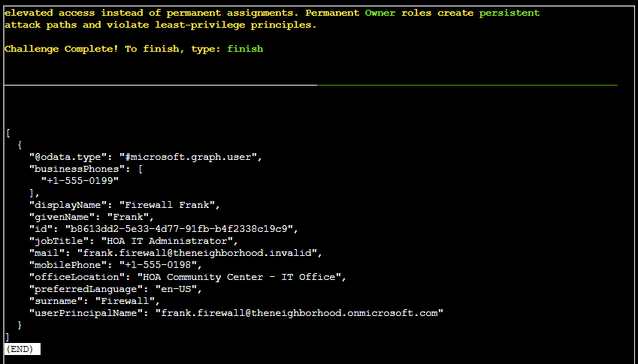Click the "Firewall Frank" display name value
Screen dimensions: 638x364
(174, 205)
